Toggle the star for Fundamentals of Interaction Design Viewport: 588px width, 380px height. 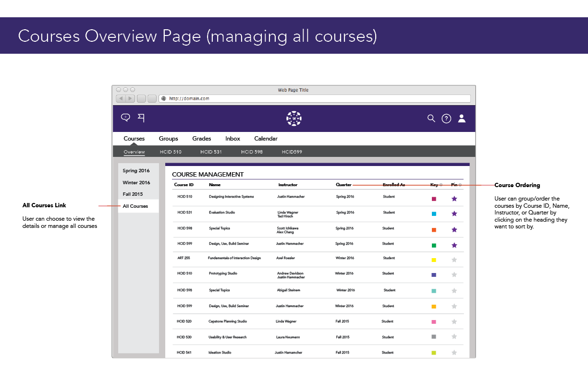(454, 260)
